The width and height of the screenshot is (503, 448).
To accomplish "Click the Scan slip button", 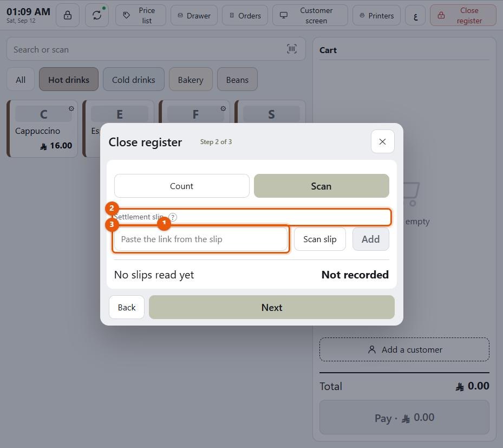I will click(x=320, y=239).
